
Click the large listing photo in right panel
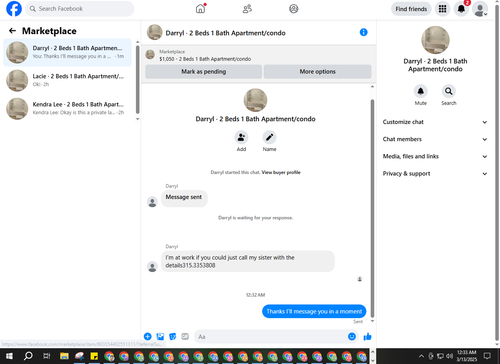pyautogui.click(x=435, y=40)
